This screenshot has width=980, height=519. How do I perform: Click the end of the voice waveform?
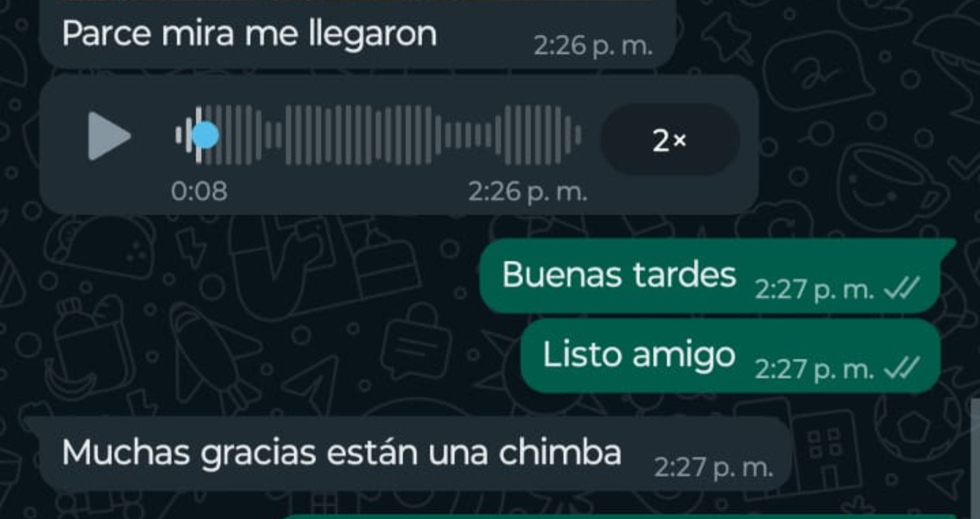(x=578, y=135)
